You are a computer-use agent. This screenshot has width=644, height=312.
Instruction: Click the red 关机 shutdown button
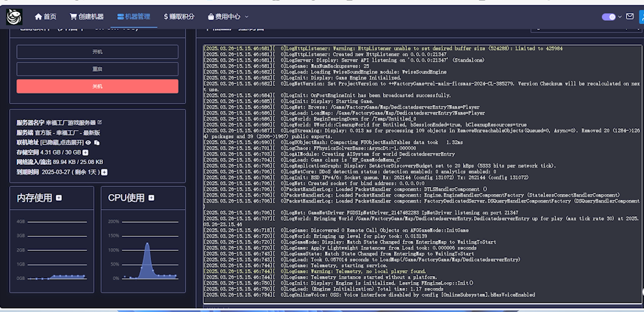[97, 87]
